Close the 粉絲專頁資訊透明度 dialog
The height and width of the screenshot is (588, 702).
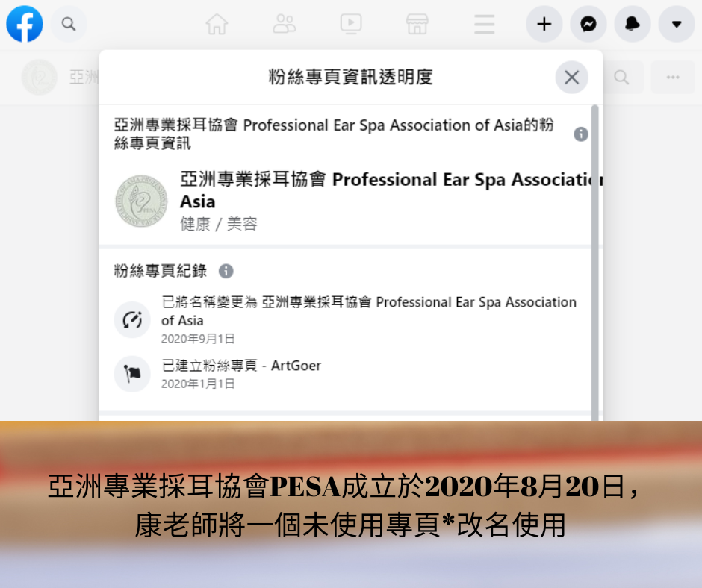pos(572,77)
